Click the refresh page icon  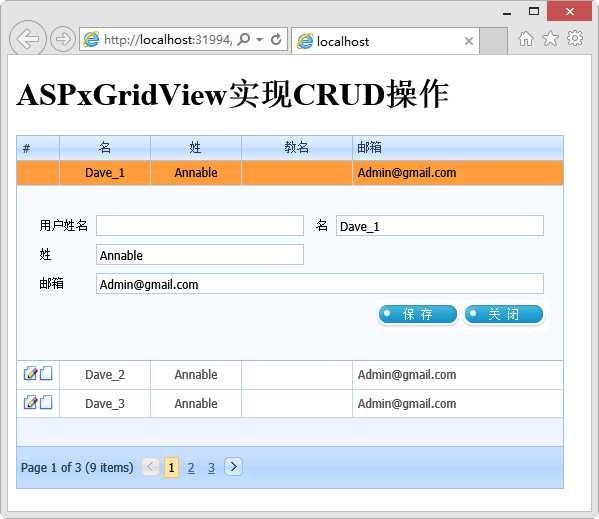pyautogui.click(x=276, y=39)
